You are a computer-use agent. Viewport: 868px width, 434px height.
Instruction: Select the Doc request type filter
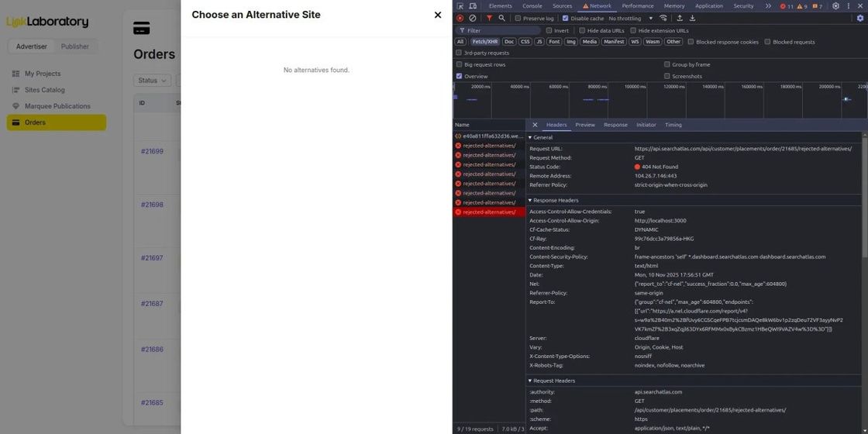point(508,42)
